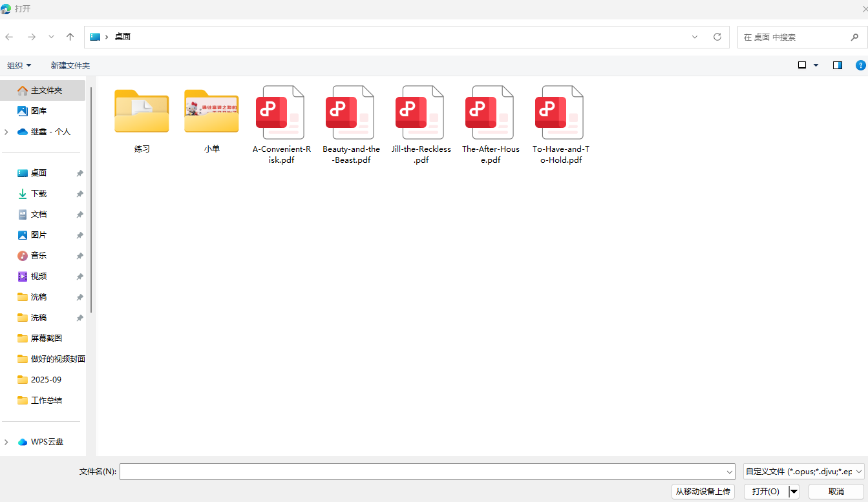
Task: Open 主文件夹 in the sidebar
Action: click(x=43, y=90)
